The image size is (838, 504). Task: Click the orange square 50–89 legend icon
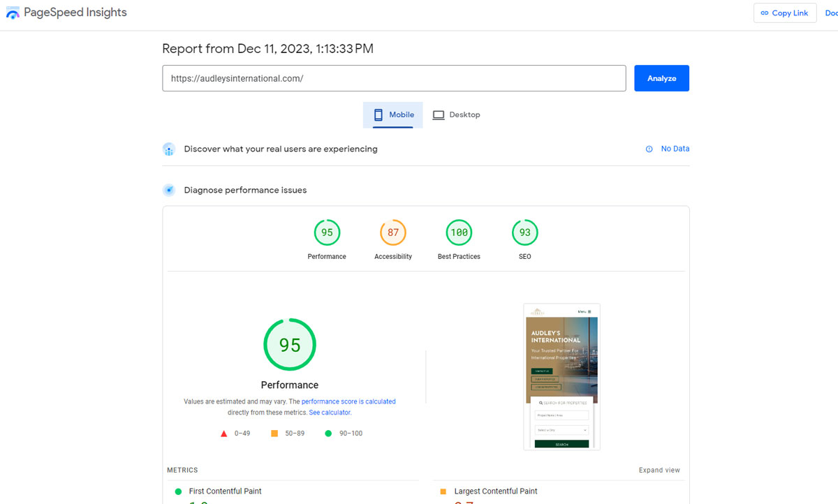[x=274, y=433]
